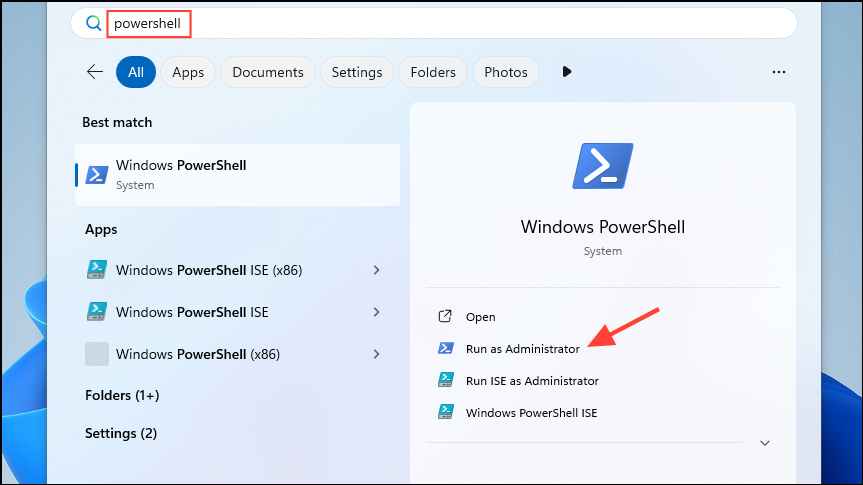Click the Windows PowerShell ISE app icon in Apps list

[x=97, y=312]
